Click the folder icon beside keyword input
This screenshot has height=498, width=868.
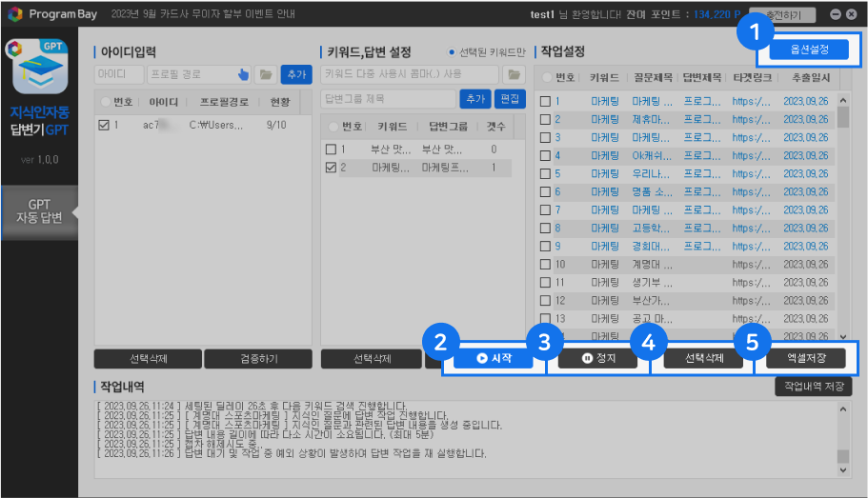515,74
